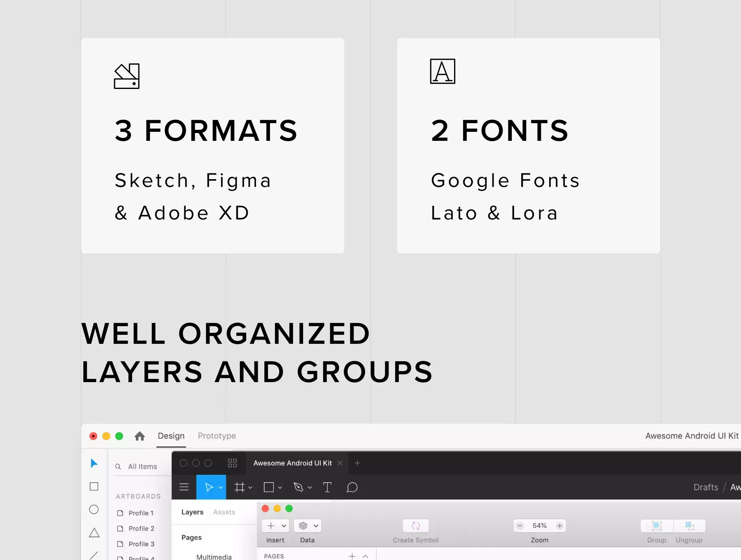Viewport: 741px width, 560px height.
Task: Select the XD Polygon triangle tool
Action: [94, 532]
